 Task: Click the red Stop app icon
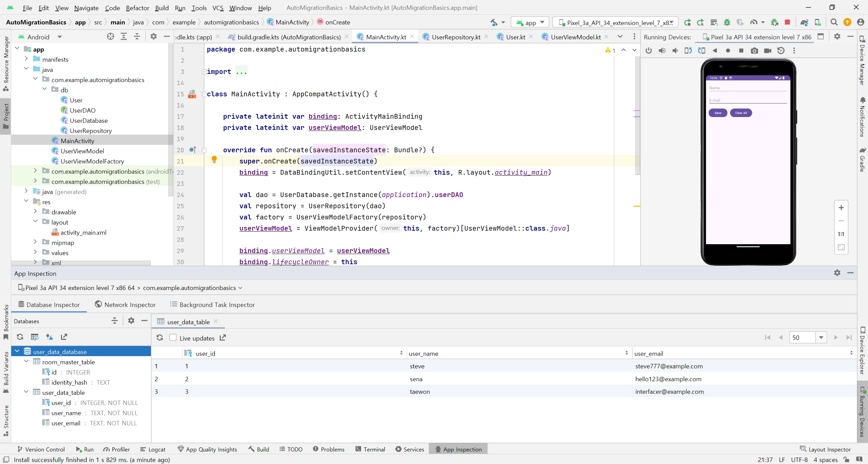point(787,22)
